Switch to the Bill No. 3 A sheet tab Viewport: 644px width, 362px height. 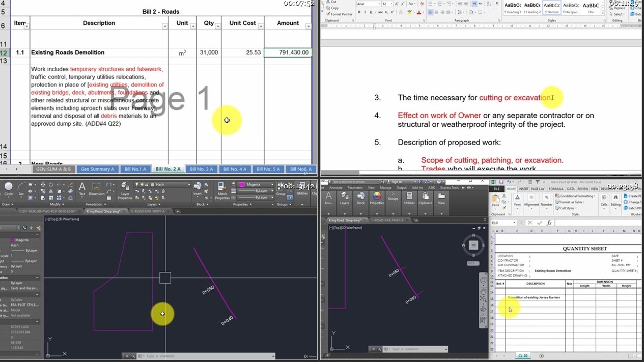click(202, 169)
